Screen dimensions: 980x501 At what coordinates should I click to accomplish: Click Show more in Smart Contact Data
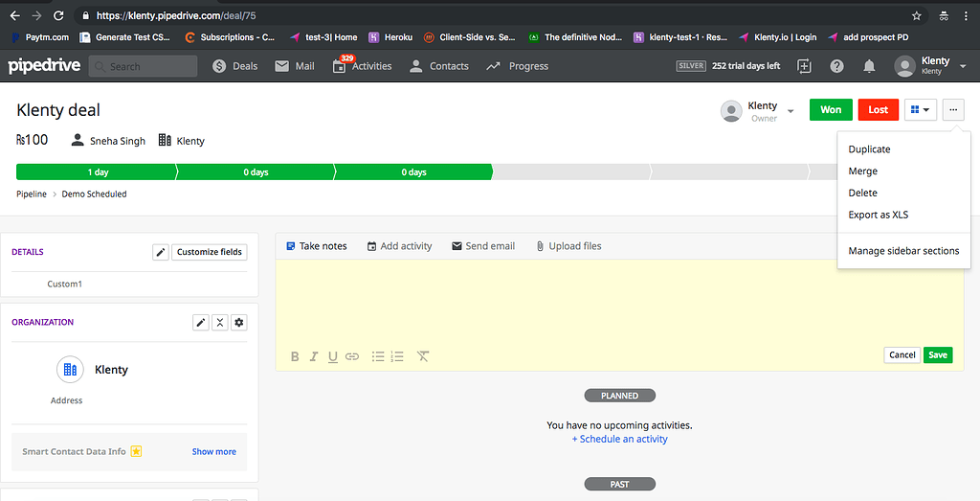click(213, 451)
